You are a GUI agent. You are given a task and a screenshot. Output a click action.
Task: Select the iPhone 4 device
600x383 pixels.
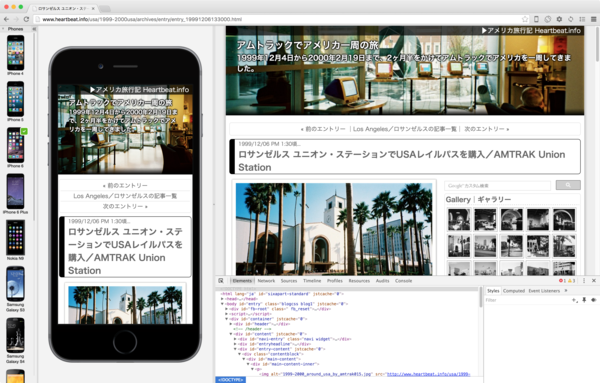click(x=15, y=55)
